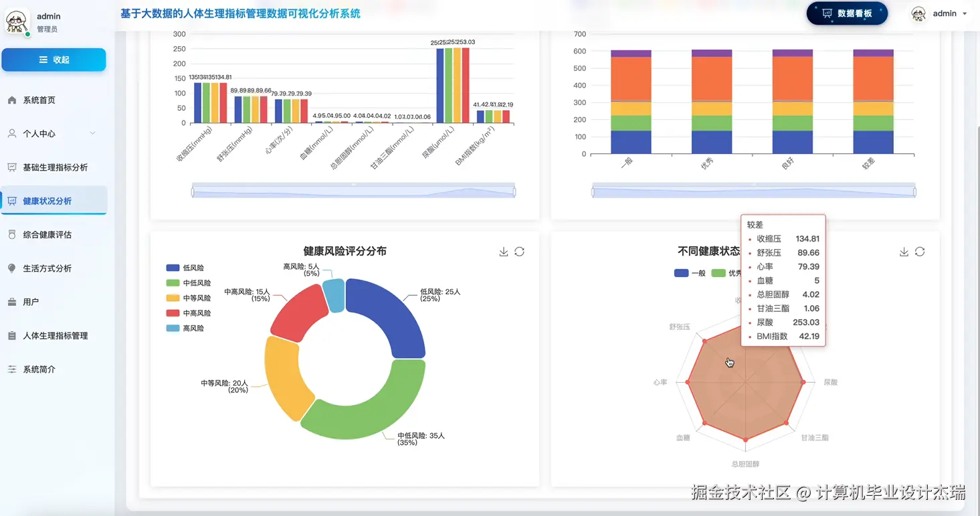
Task: Refresh the 健康风险评分分布 donut chart
Action: [519, 252]
